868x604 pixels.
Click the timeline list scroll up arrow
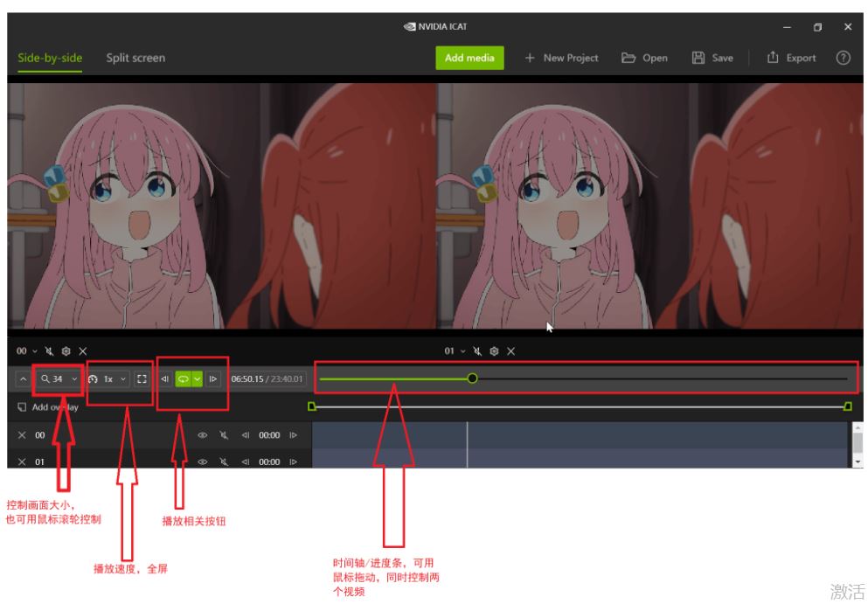pos(858,427)
